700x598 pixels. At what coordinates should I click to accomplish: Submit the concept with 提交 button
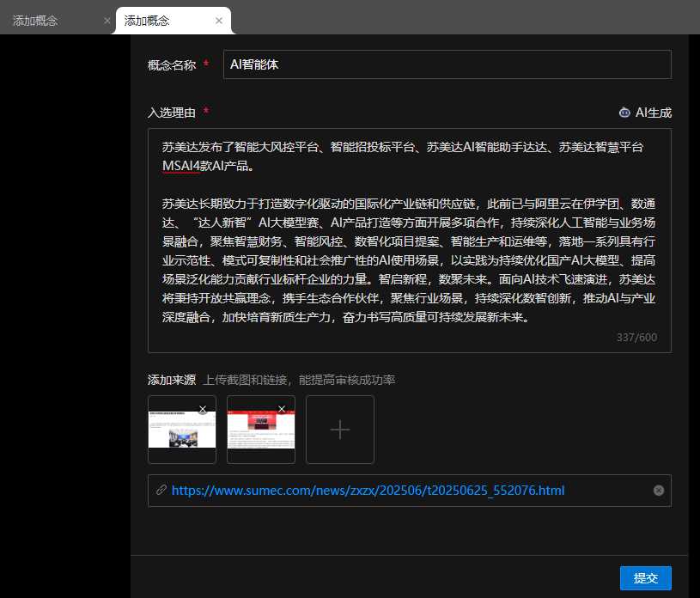pos(646,578)
